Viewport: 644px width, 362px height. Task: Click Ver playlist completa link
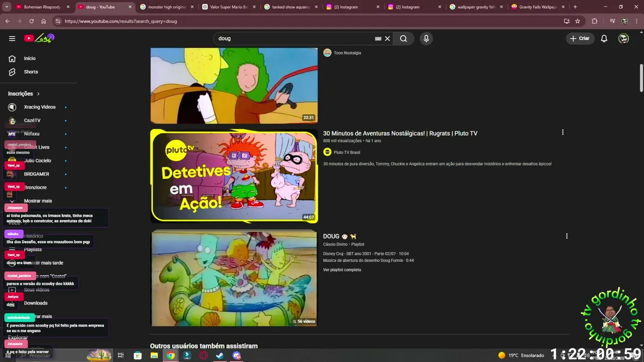pos(342,270)
